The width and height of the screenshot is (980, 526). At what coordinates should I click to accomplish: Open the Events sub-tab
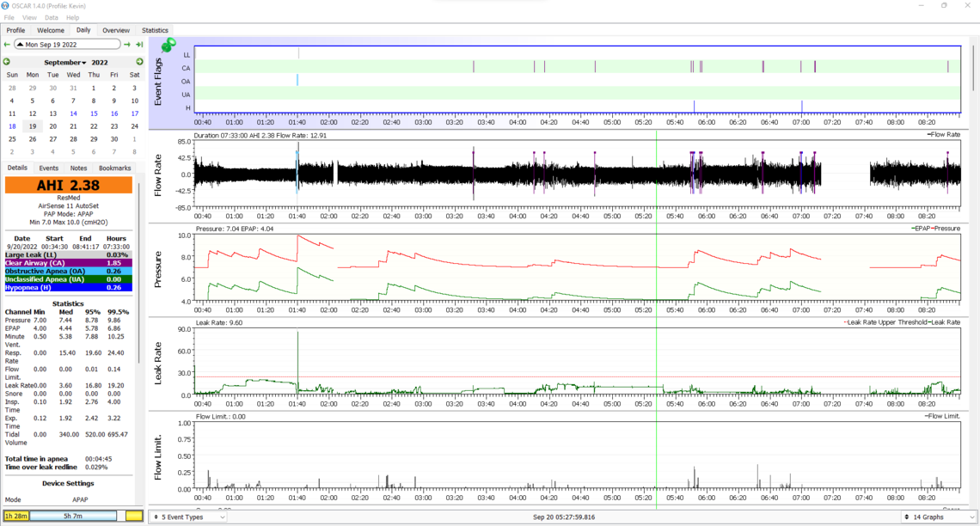point(49,168)
